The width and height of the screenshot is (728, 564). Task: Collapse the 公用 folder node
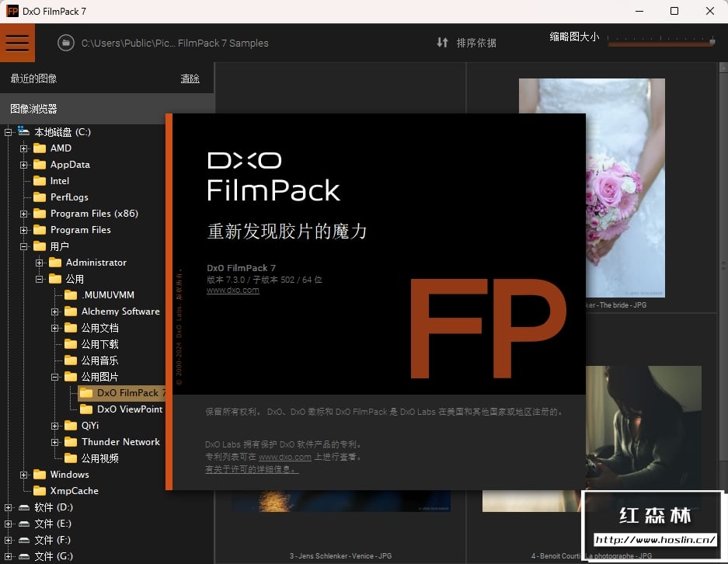(x=40, y=279)
